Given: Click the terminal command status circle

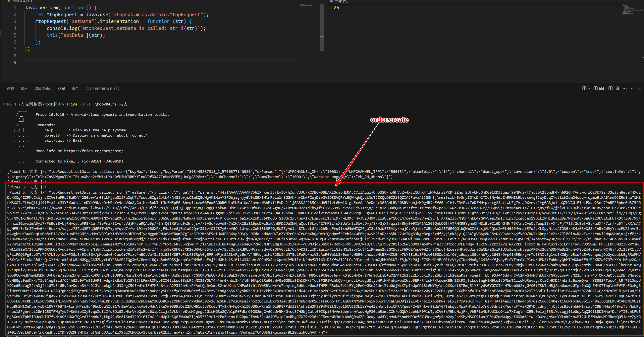Looking at the screenshot, I should point(4,104).
